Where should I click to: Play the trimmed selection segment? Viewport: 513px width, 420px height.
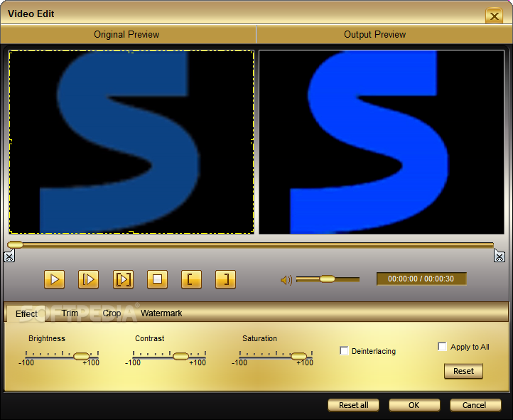click(123, 279)
